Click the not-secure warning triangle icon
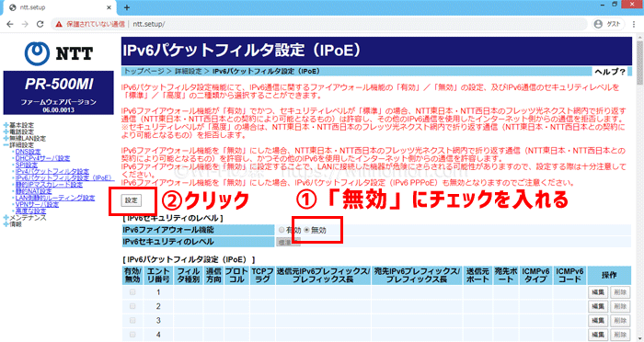The image size is (644, 342). [59, 24]
